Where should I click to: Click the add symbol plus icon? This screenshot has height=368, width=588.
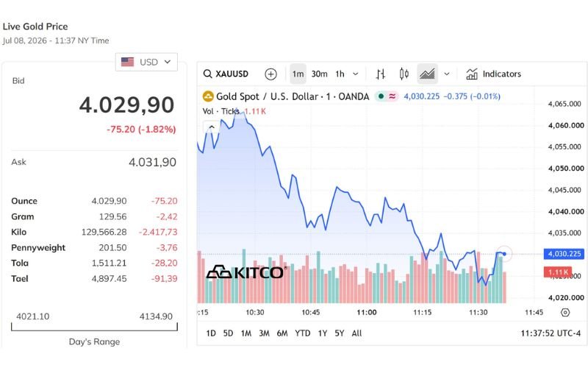[270, 74]
